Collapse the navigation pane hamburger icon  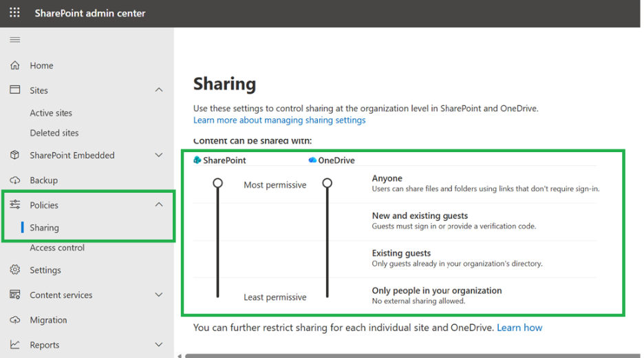point(14,40)
